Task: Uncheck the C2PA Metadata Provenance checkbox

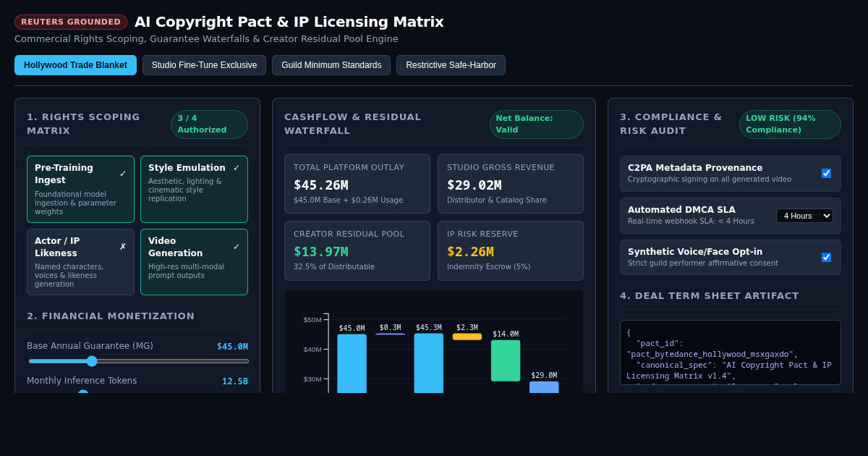Action: coord(826,174)
